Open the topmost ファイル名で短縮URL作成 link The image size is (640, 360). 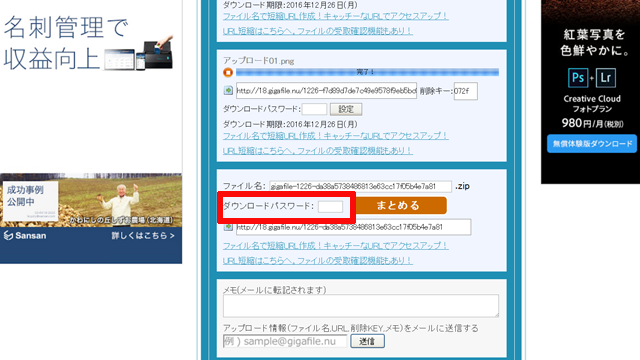(336, 16)
